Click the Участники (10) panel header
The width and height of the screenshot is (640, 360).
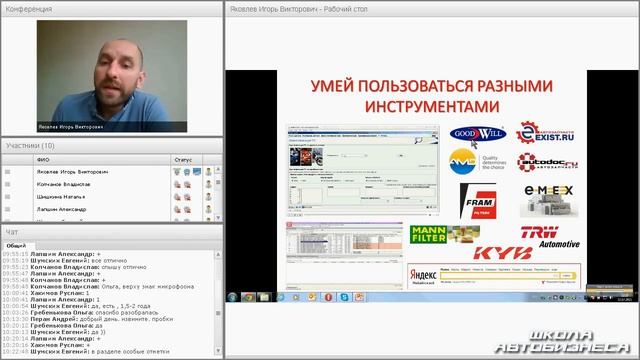(x=112, y=146)
